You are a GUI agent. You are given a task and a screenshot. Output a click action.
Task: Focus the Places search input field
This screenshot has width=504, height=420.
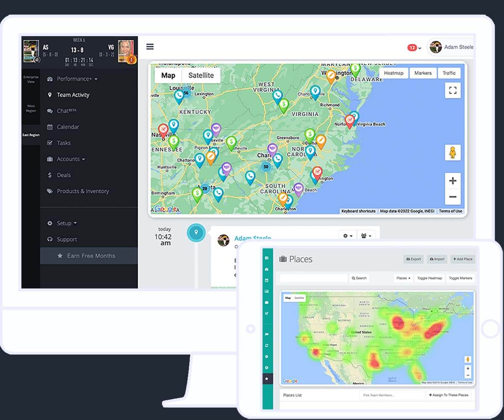(x=314, y=278)
